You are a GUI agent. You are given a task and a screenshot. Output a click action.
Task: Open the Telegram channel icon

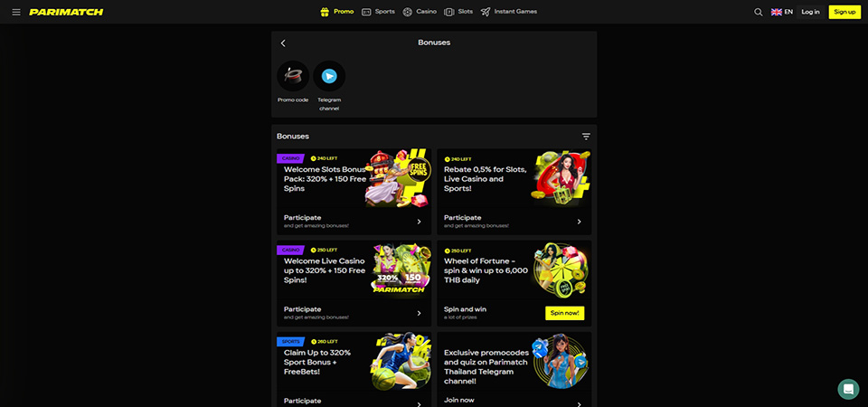point(329,76)
